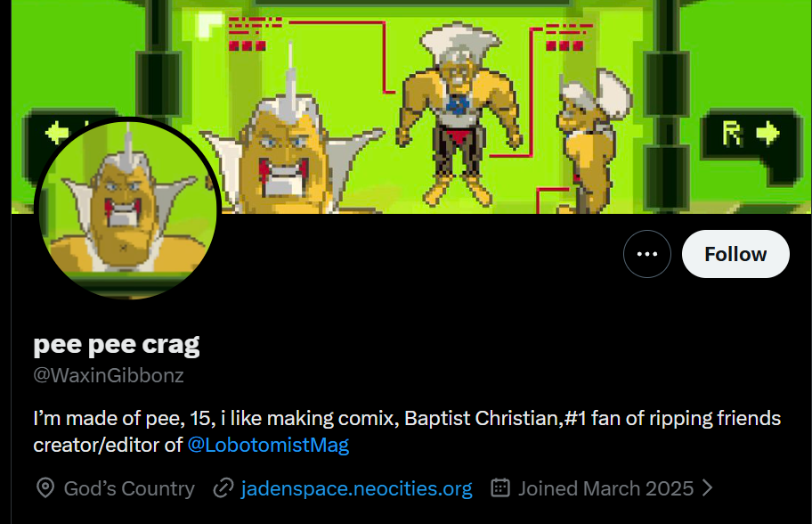Click the bio line mentioning ripping friends

coord(407,418)
